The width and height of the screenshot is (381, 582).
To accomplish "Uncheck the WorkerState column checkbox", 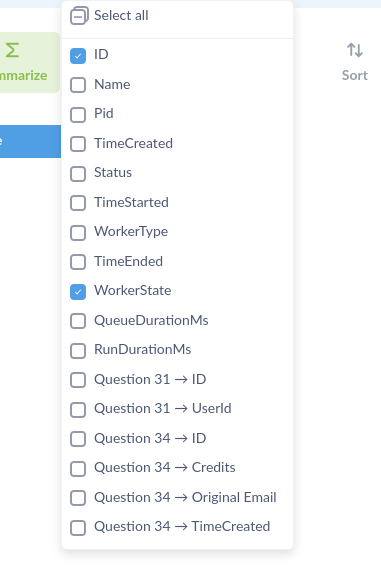I will [78, 292].
